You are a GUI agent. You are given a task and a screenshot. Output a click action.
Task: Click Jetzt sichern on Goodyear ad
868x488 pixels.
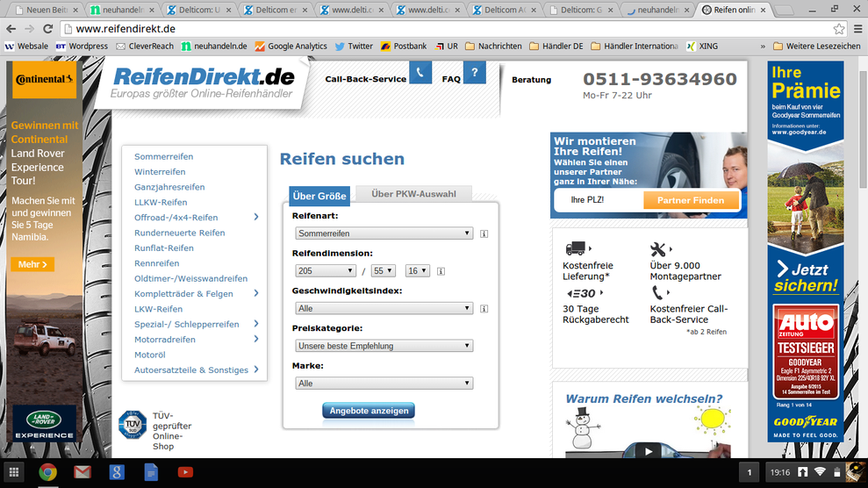point(806,277)
